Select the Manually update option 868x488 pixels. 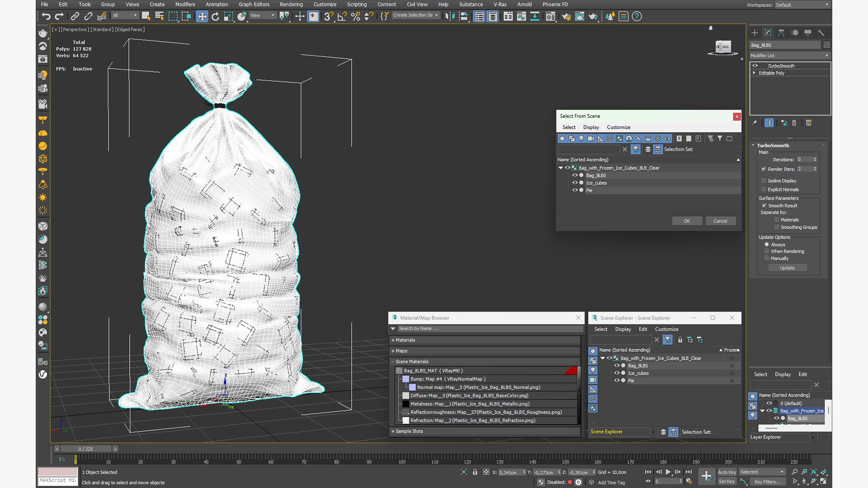click(767, 258)
